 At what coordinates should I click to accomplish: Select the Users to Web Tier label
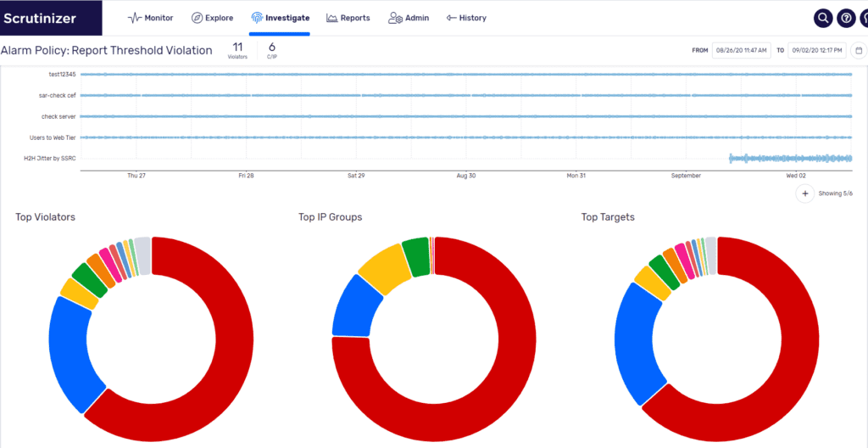click(x=53, y=137)
